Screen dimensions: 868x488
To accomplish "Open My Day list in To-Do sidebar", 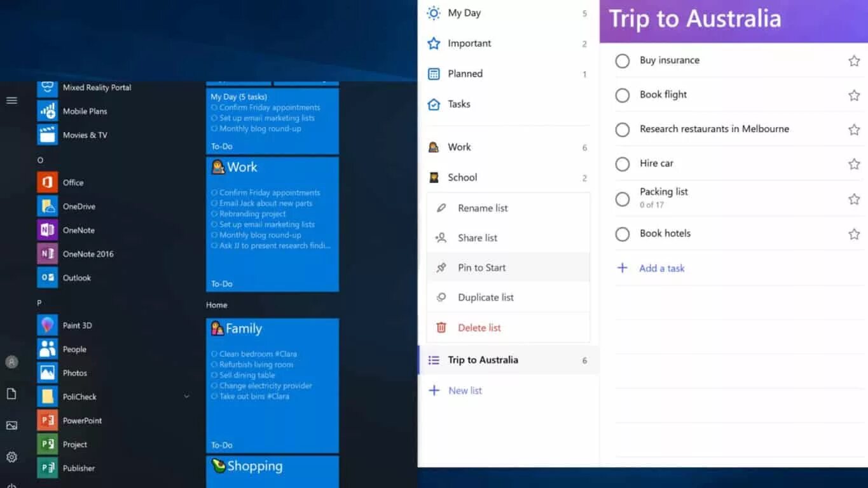I will coord(508,13).
